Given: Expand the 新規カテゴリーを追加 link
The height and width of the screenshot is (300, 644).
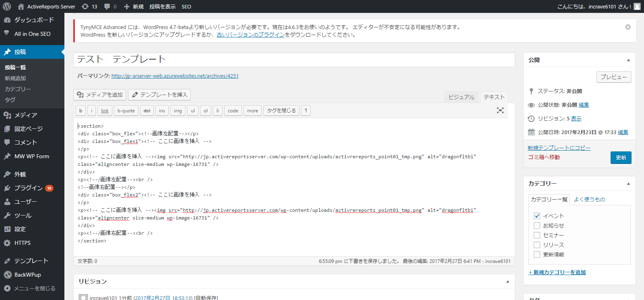Looking at the screenshot, I should click(557, 273).
